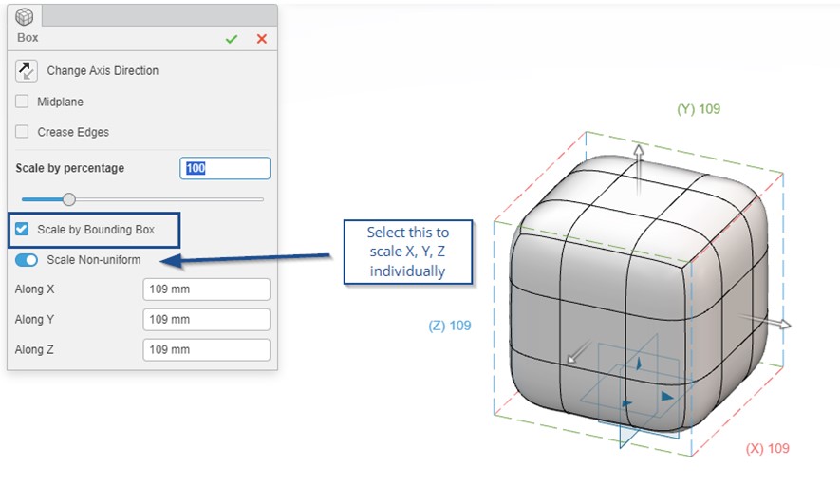Screen dimensions: 840x504
Task: Enable the Crease Edges checkbox
Action: click(x=22, y=132)
